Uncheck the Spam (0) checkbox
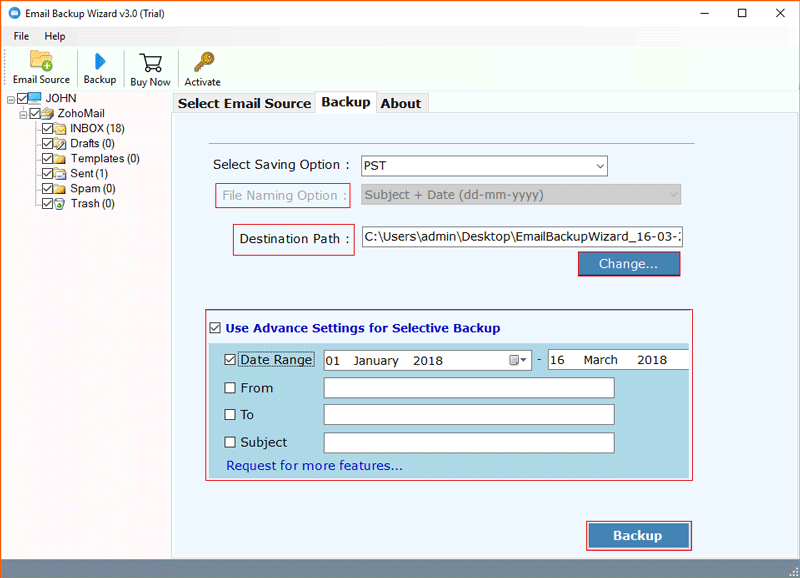The width and height of the screenshot is (800, 578). (47, 188)
